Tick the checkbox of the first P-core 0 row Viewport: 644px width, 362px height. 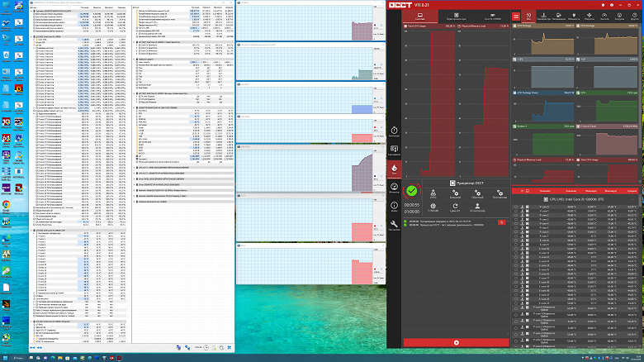pos(516,207)
